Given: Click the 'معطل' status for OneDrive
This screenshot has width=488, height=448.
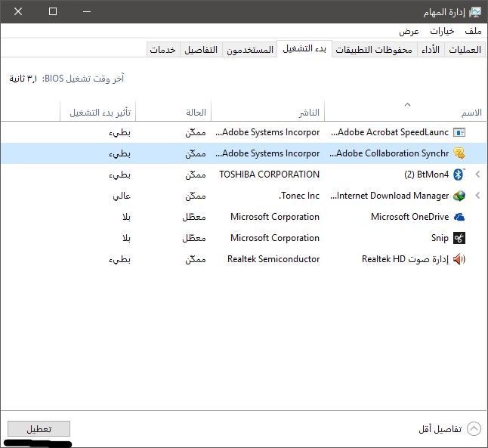Looking at the screenshot, I should pyautogui.click(x=194, y=217).
